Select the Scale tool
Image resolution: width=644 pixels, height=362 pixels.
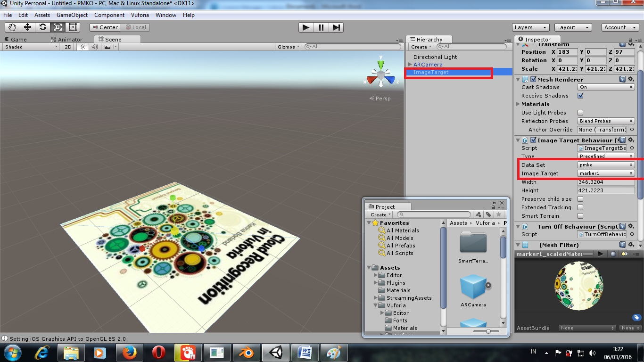click(x=58, y=27)
